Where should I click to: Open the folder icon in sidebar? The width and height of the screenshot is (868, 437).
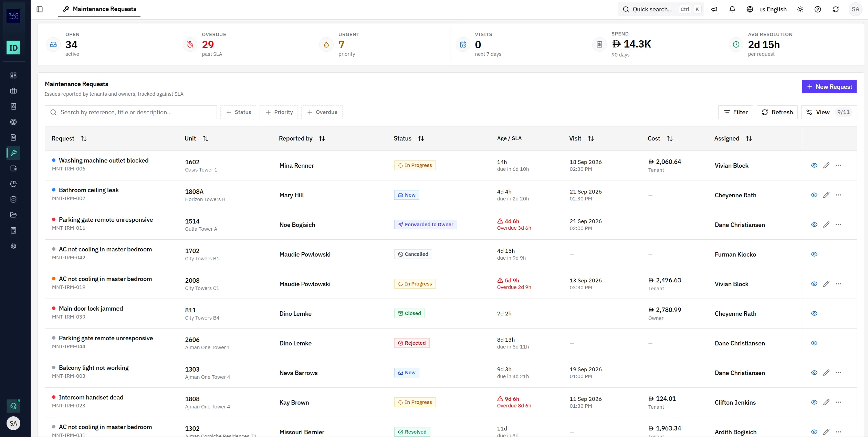pos(13,215)
